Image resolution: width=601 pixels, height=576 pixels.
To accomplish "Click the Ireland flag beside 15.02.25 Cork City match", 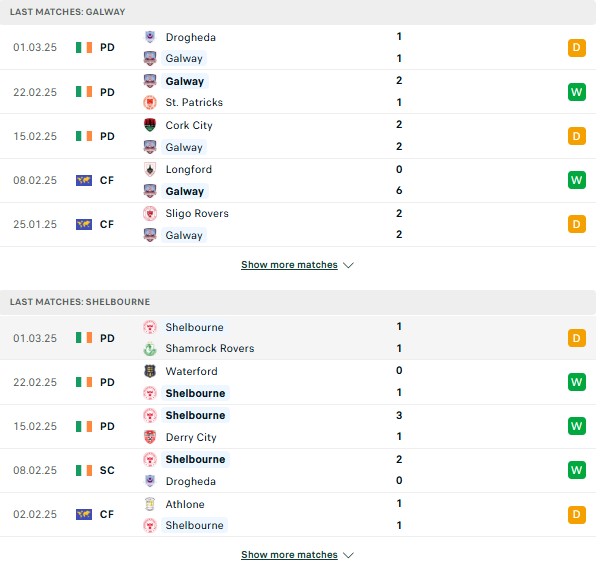I will point(84,136).
